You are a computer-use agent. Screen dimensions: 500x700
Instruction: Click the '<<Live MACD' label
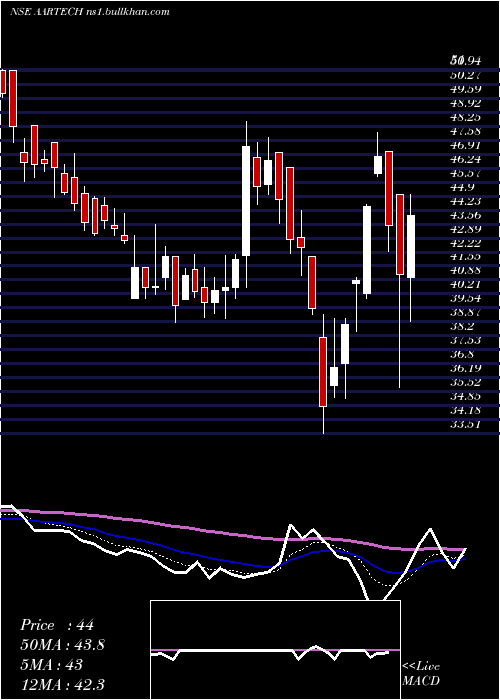click(421, 674)
